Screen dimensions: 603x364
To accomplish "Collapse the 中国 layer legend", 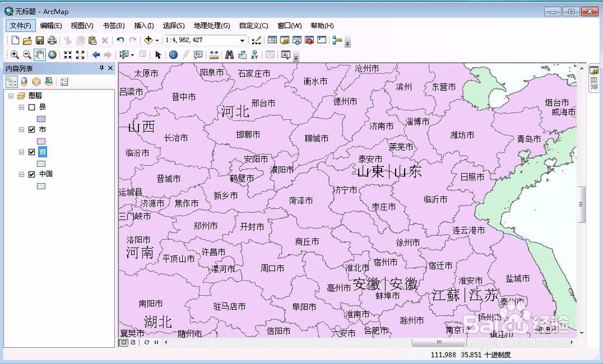I will (22, 174).
